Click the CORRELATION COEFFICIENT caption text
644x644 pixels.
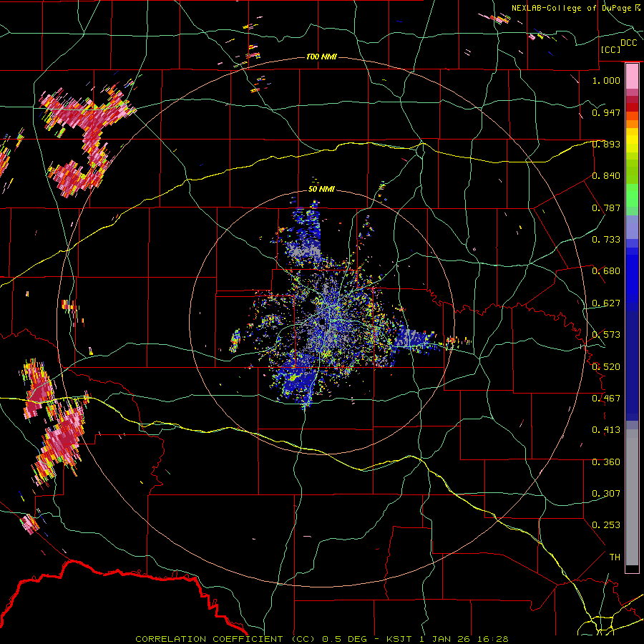[x=209, y=639]
